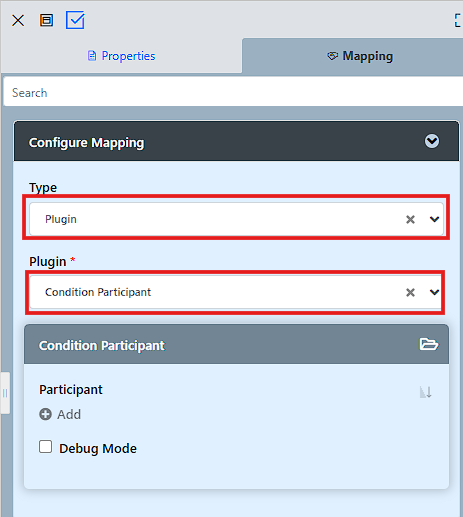Focus the Search input field
Screen dimensions: 463x517
(233, 92)
